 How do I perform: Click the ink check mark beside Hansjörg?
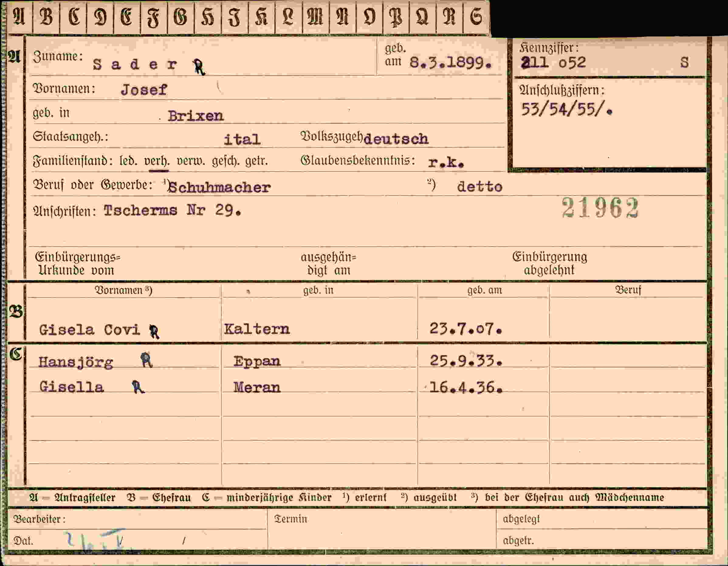[x=146, y=360]
